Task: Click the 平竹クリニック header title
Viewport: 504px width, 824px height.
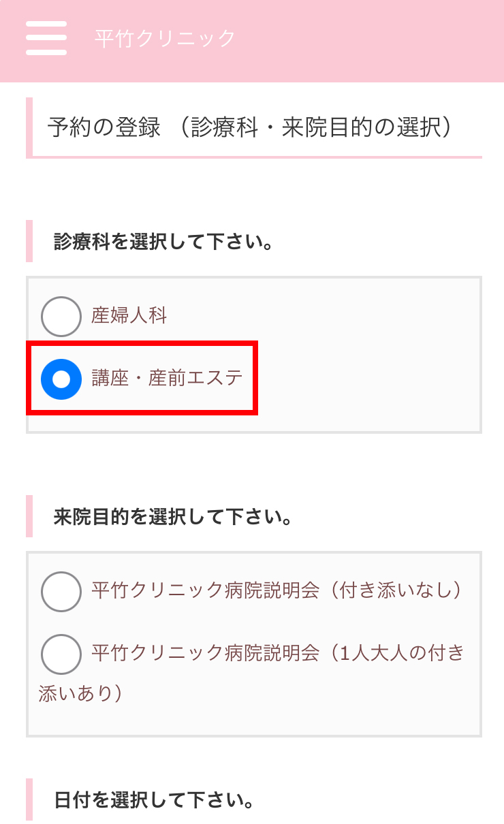Action: click(165, 38)
